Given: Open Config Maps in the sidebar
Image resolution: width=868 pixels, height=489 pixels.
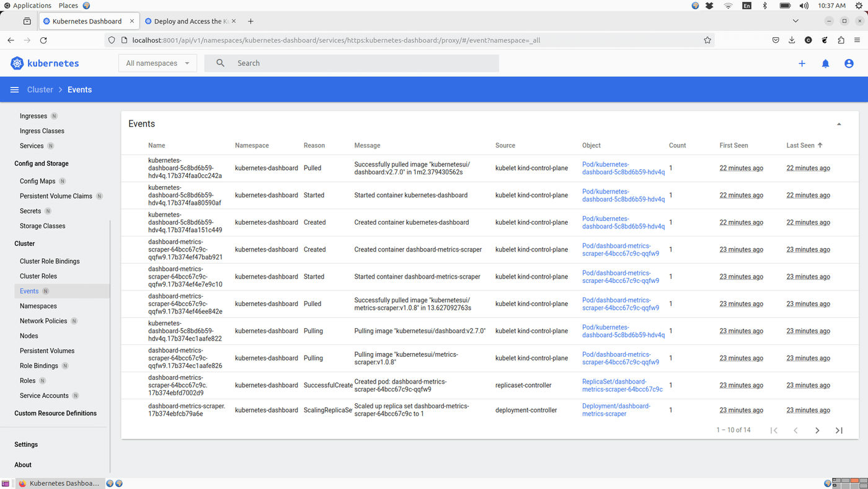Looking at the screenshot, I should coord(38,181).
